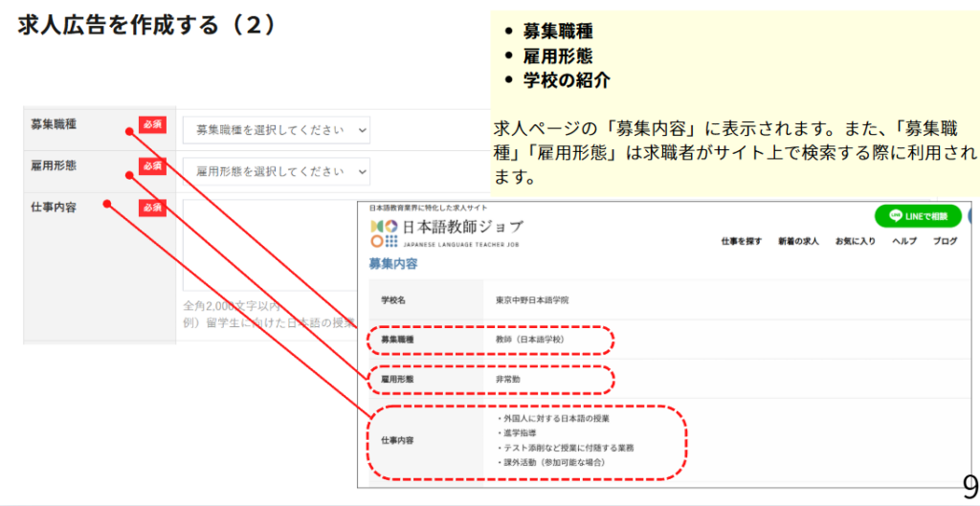The width and height of the screenshot is (980, 506).
Task: Click the slide page number 9
Action: (969, 487)
